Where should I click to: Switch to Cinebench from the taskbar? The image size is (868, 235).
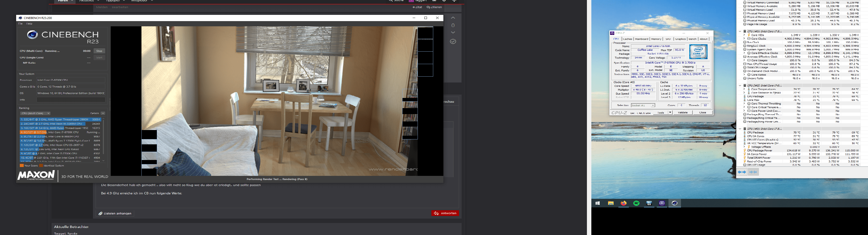(675, 203)
